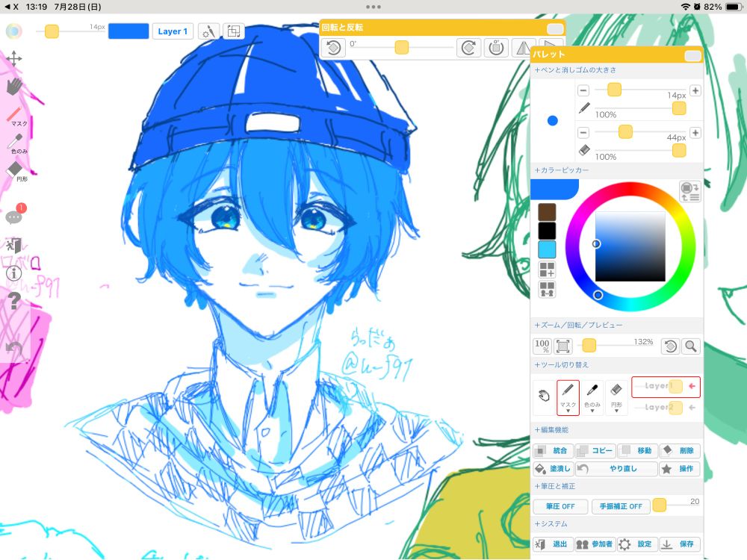Rotate canvas counterclockwise in 回転と反転 panel
This screenshot has width=747, height=560.
pos(333,48)
